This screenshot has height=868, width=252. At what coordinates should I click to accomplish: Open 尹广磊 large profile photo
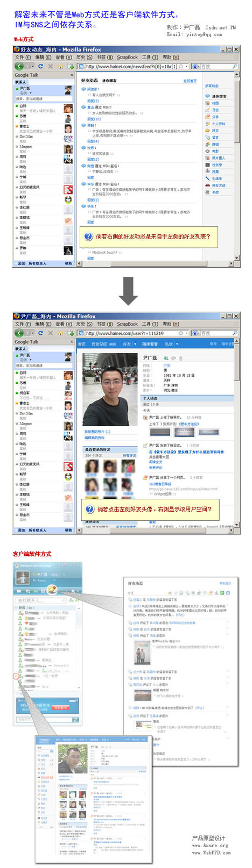110,390
